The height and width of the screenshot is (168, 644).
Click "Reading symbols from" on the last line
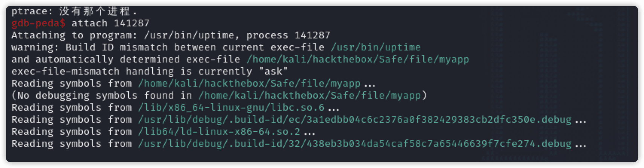[71, 144]
